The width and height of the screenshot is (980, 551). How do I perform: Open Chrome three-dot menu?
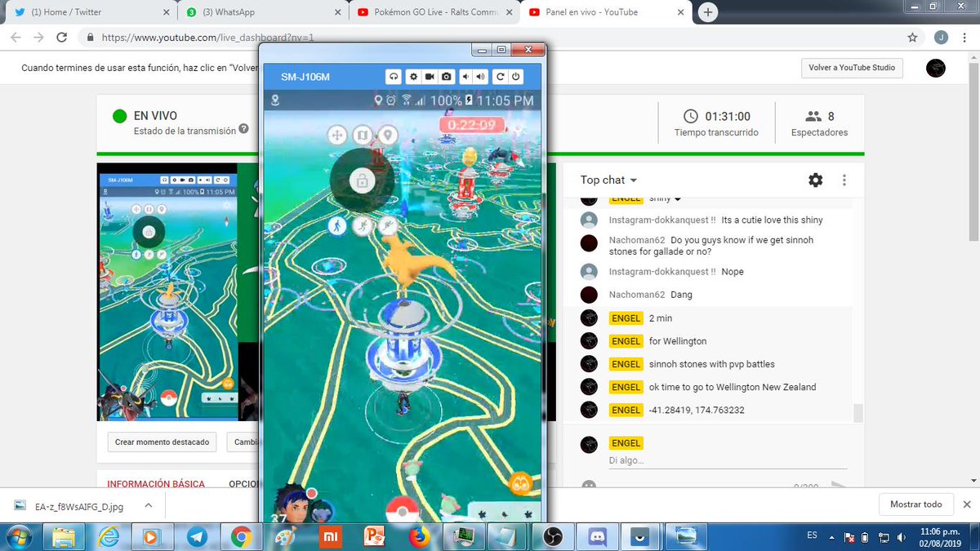pos(965,38)
